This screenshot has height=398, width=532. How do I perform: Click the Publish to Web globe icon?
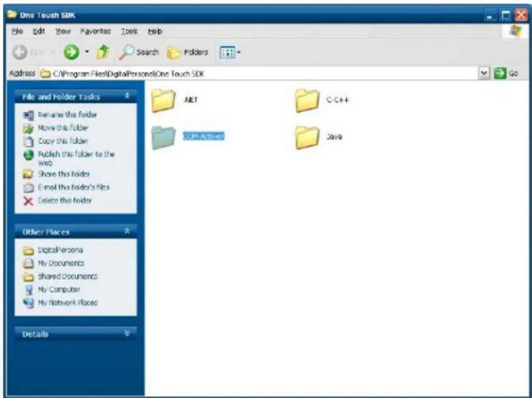click(x=29, y=155)
